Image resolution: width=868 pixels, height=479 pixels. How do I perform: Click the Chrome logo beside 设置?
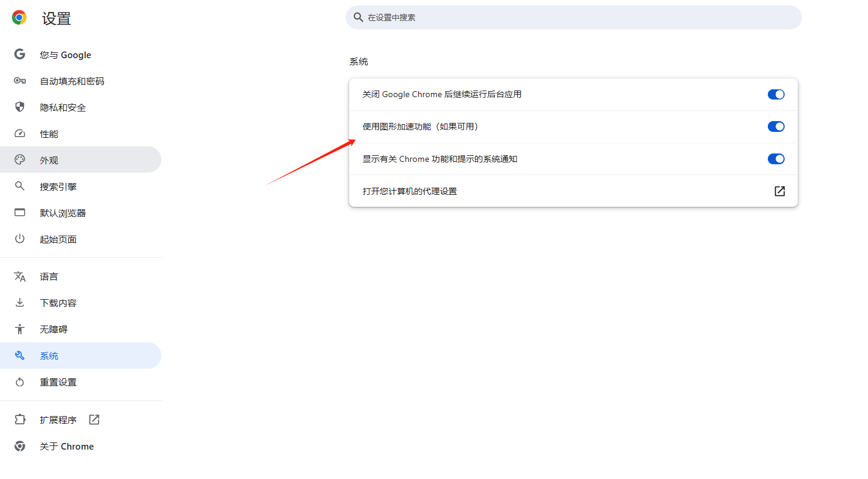[x=19, y=18]
